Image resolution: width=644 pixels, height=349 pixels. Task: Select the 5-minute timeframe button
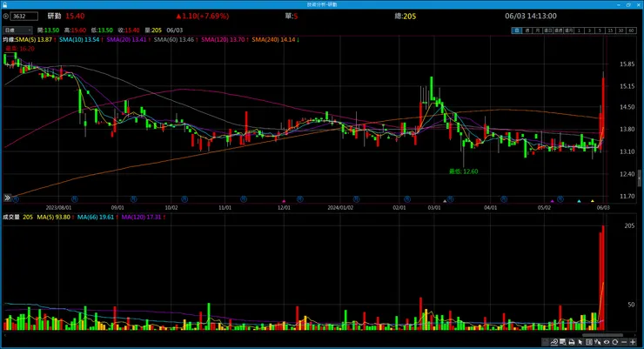click(x=600, y=30)
